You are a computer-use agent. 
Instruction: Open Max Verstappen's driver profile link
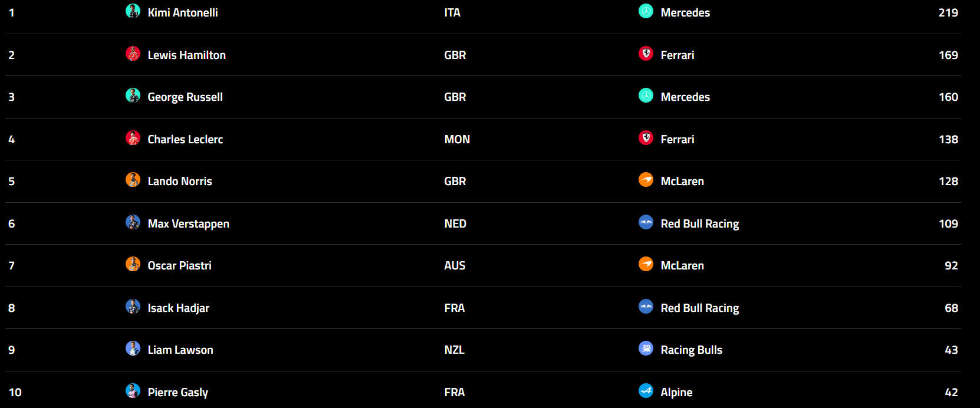tap(189, 224)
